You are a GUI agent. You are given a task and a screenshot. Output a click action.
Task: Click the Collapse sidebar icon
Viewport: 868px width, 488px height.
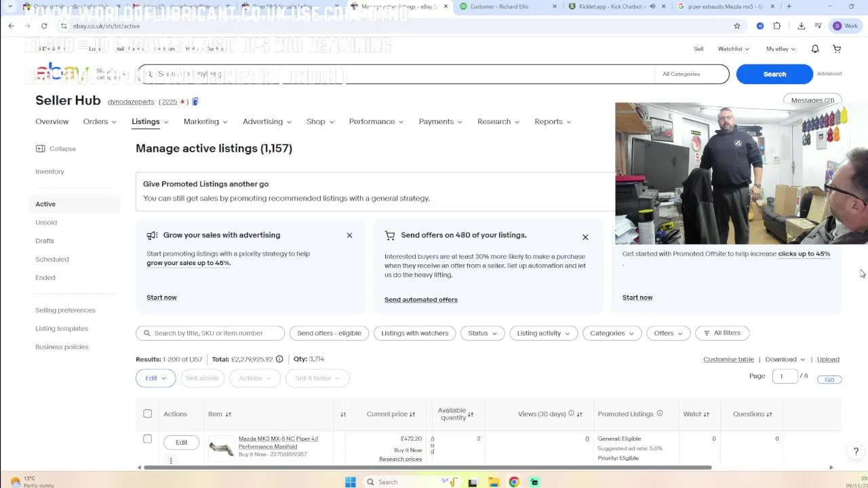pos(40,148)
